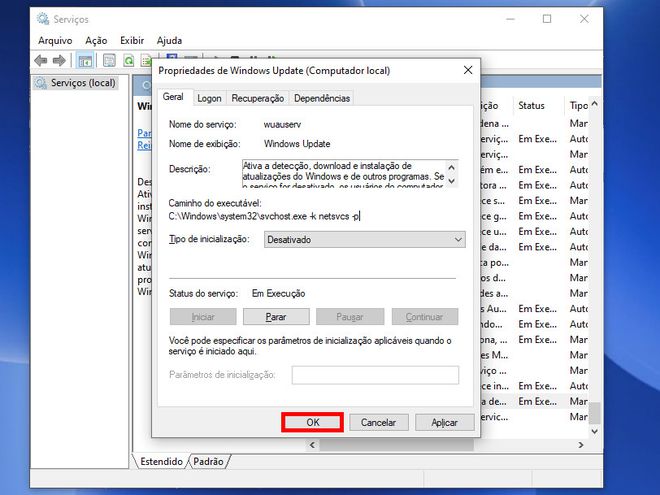Click the disabled Iniciar button

pyautogui.click(x=203, y=317)
